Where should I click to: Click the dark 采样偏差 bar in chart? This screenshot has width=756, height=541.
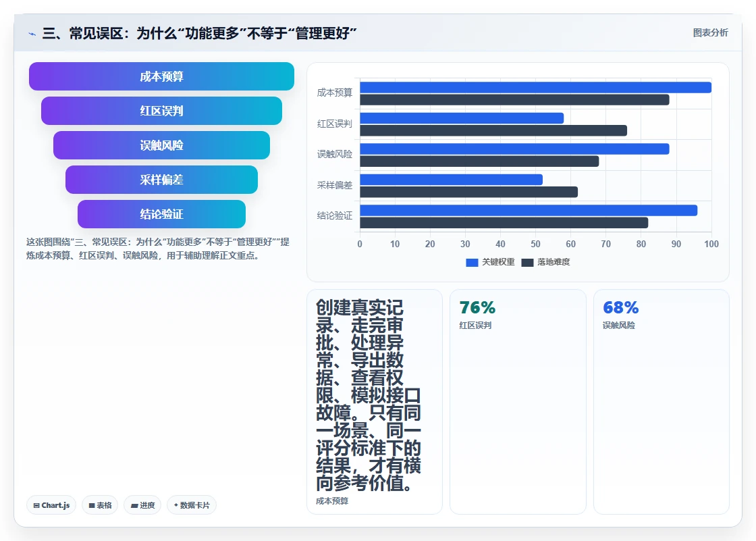click(x=468, y=192)
